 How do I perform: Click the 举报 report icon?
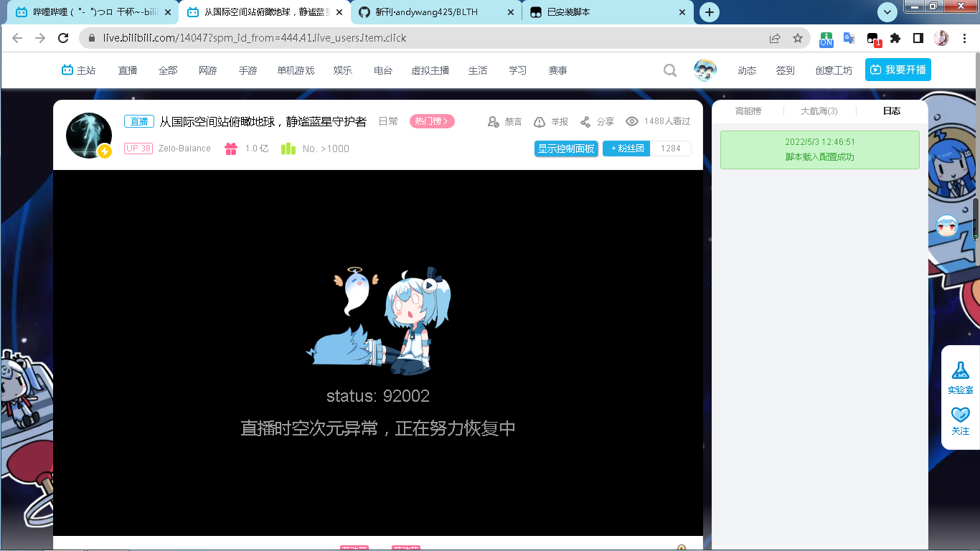[540, 122]
